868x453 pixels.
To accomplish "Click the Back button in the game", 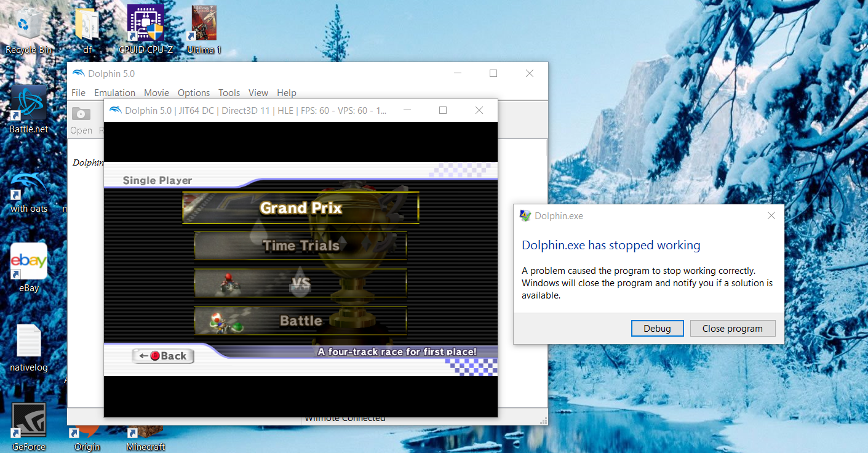I will [x=163, y=356].
